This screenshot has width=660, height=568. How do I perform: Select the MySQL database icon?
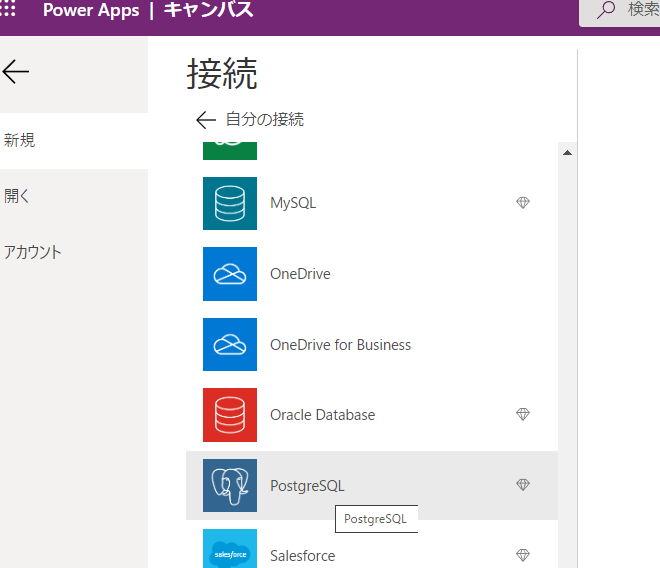(230, 203)
